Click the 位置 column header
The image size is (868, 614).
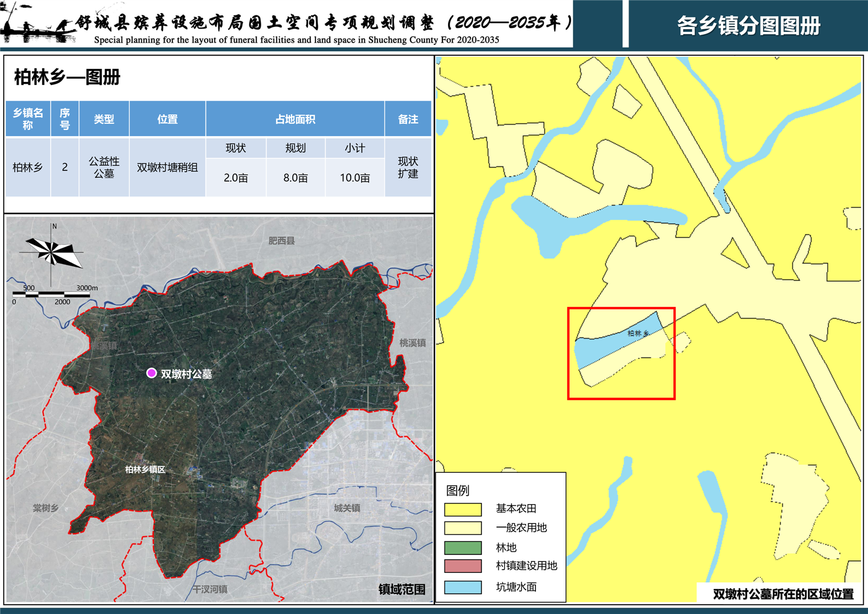tap(167, 119)
